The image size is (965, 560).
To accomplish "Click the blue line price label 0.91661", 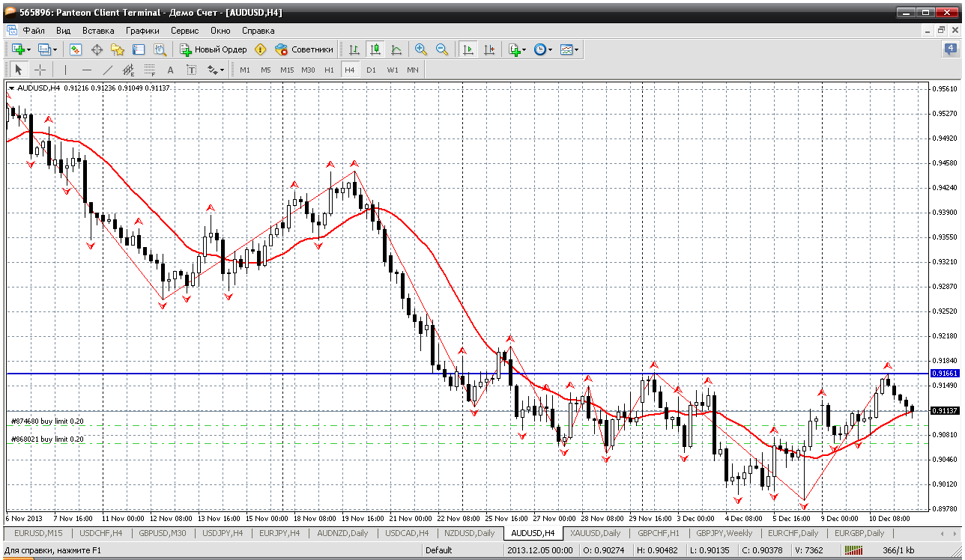I will [944, 373].
